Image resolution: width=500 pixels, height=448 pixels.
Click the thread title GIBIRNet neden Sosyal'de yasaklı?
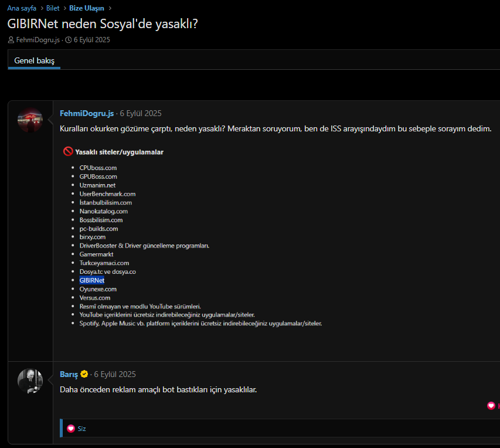pyautogui.click(x=103, y=24)
